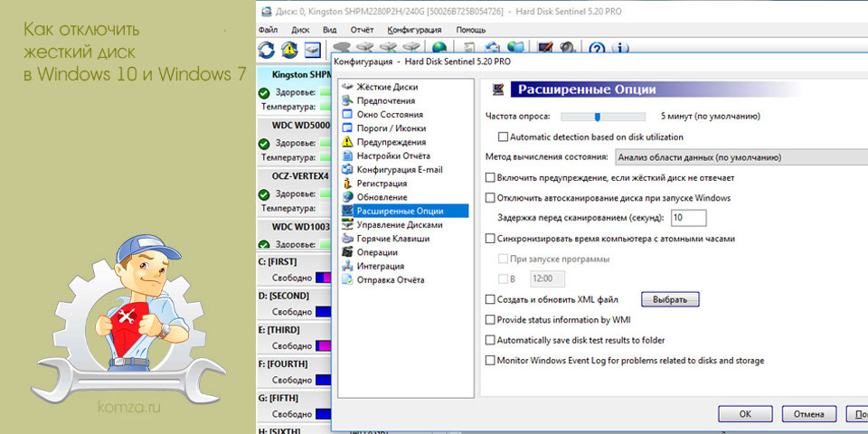This screenshot has width=868, height=434.
Task: Click the icon beside Горячие Клавиши
Action: 347,239
